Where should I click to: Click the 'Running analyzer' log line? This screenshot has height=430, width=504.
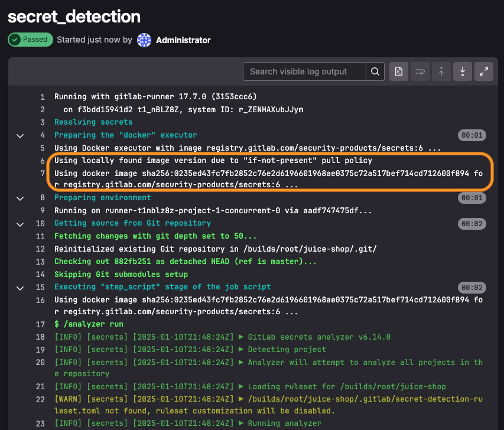[188, 424]
